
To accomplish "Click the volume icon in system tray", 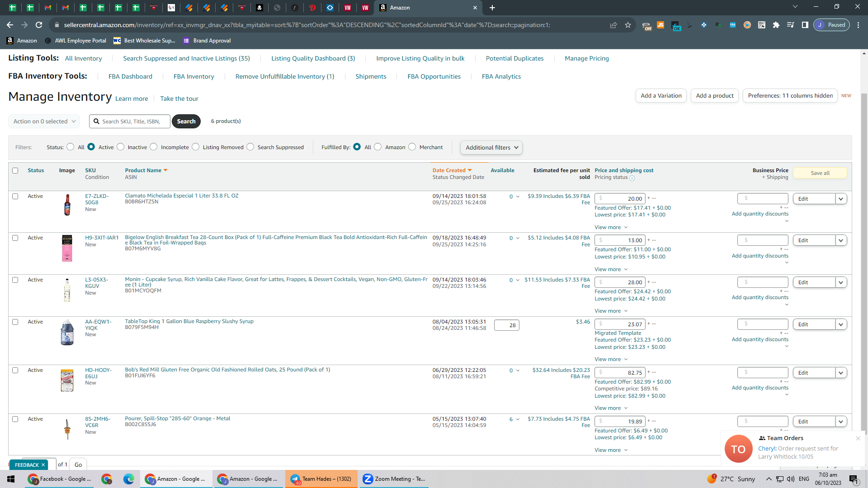I will pos(791,479).
